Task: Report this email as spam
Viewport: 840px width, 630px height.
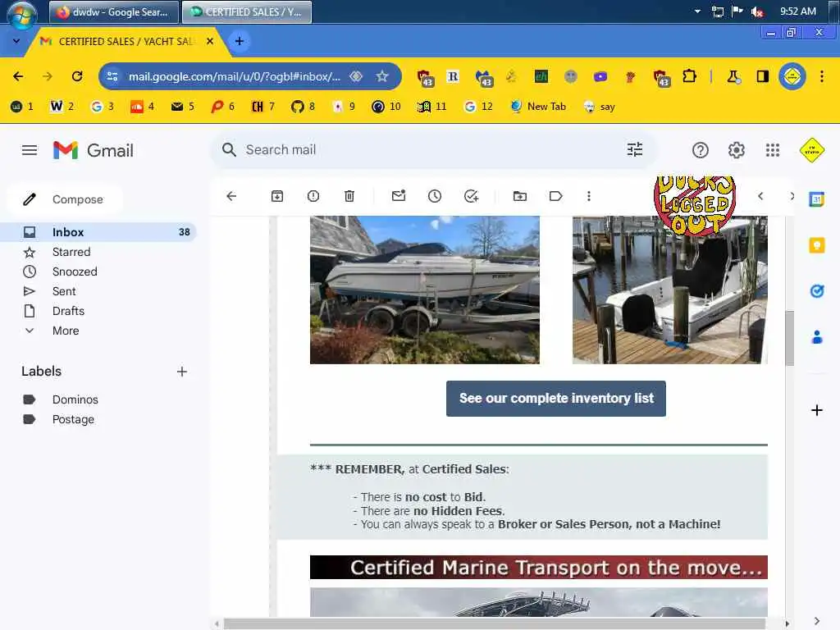Action: 313,196
